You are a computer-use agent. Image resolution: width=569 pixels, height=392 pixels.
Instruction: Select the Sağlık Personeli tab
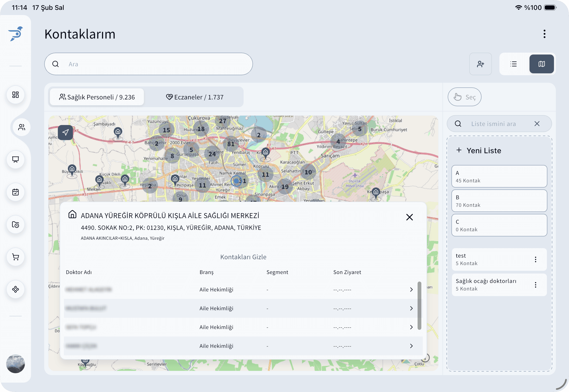click(x=97, y=97)
